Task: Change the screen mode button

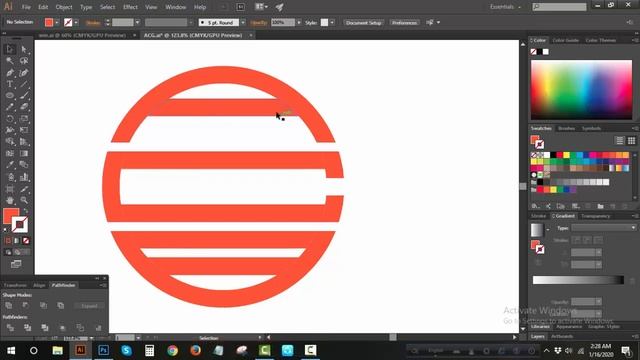Action: click(16, 264)
